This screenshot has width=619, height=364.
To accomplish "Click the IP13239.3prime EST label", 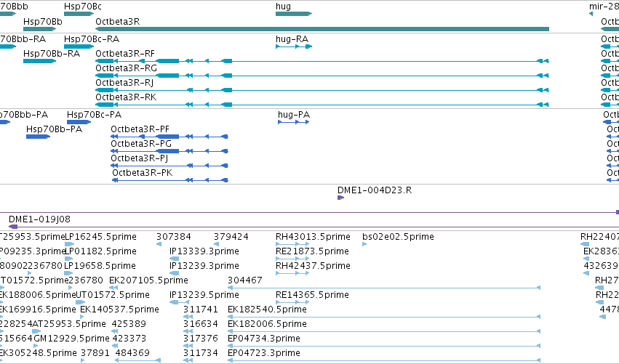I will 204,266.
